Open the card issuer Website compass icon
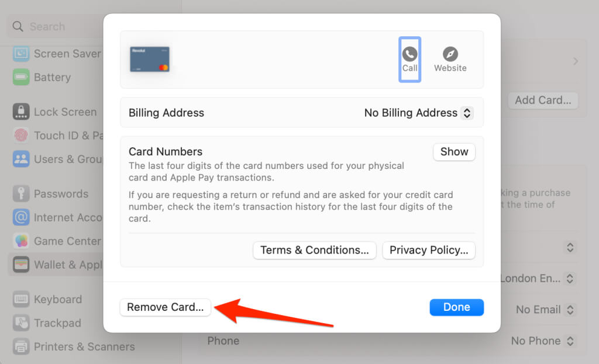 coord(450,54)
